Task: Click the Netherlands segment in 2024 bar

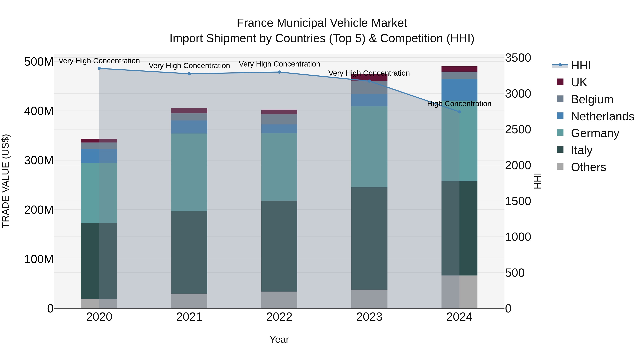Action: (459, 90)
